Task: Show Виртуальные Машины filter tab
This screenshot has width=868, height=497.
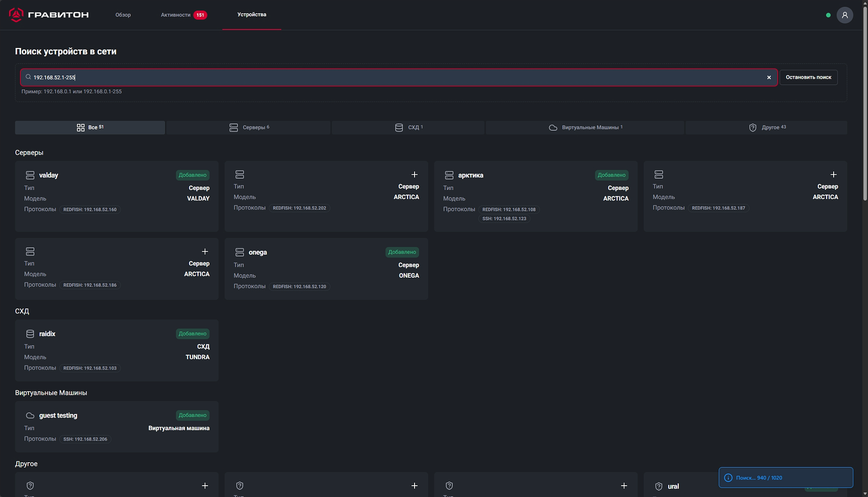Action: (585, 128)
